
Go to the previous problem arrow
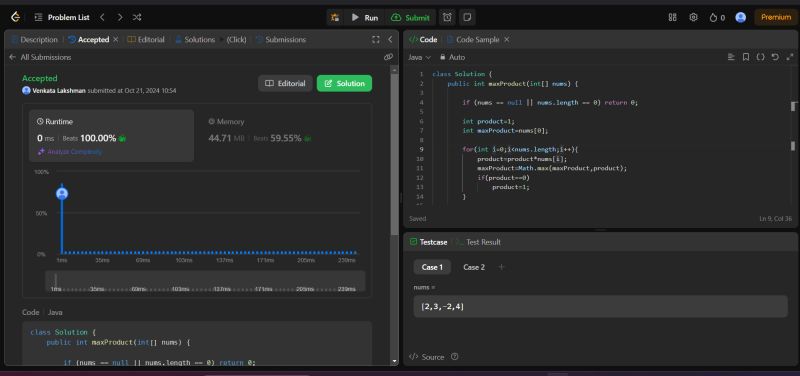(x=102, y=17)
